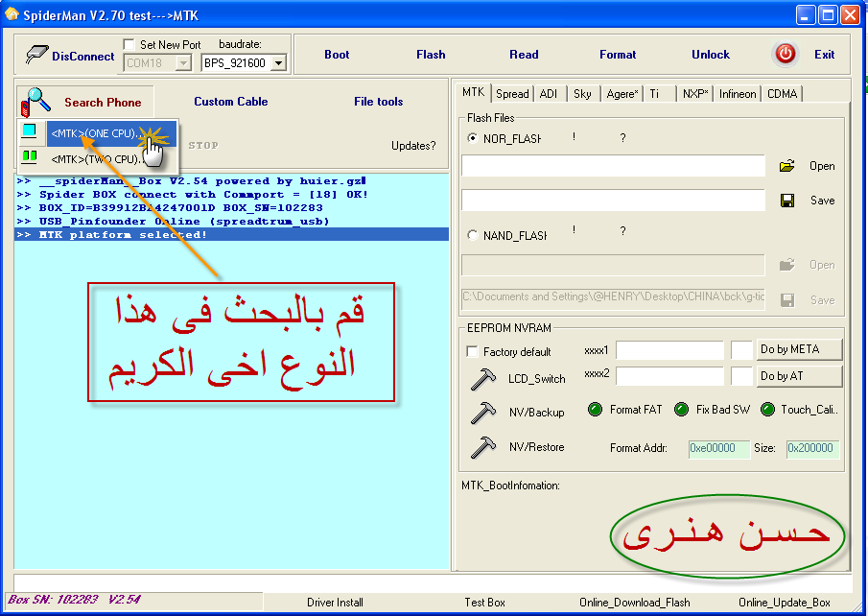868x616 pixels.
Task: Click Online_Update_Box
Action: pyautogui.click(x=785, y=603)
